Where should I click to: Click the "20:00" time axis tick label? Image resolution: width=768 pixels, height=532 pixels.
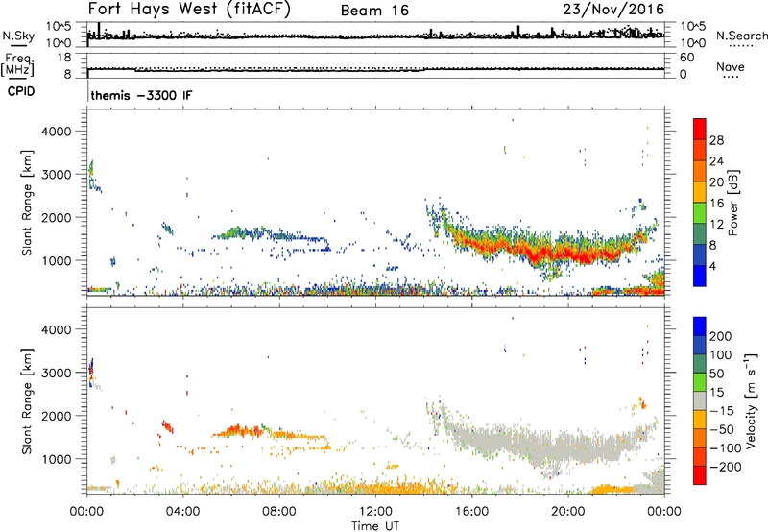coord(567,512)
